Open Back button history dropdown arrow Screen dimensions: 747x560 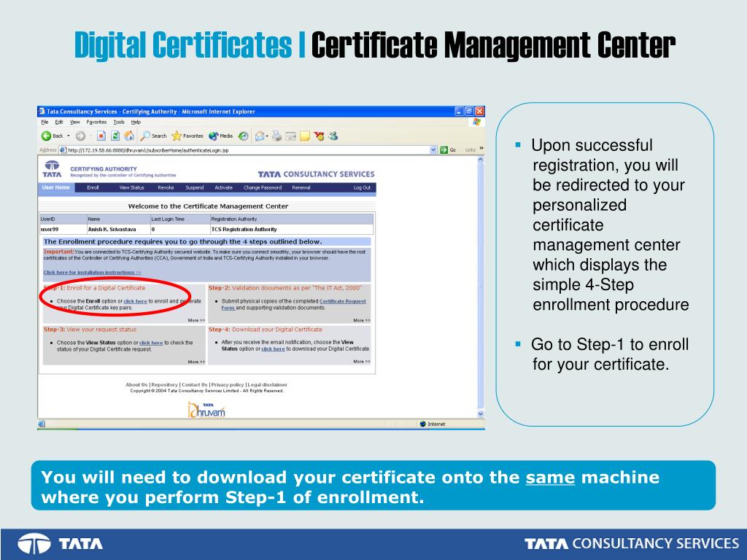coord(68,136)
